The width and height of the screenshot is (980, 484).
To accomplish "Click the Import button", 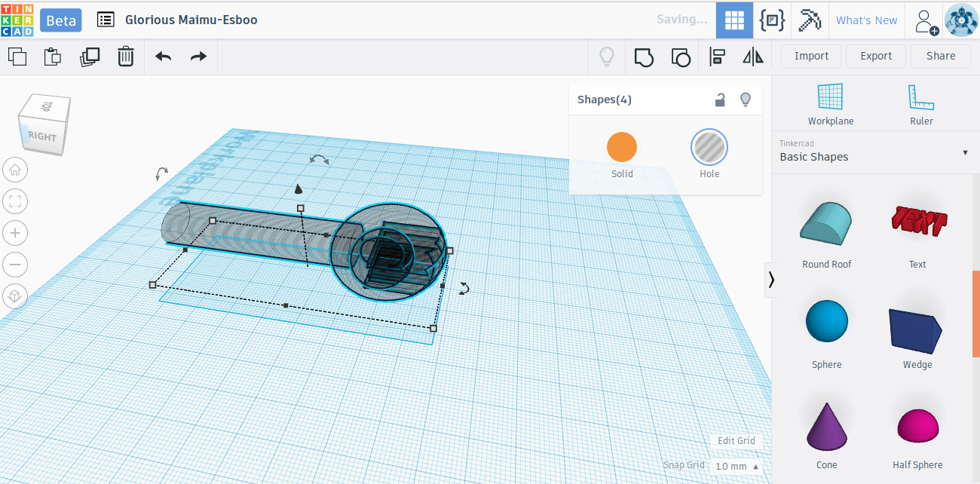I will click(x=811, y=56).
